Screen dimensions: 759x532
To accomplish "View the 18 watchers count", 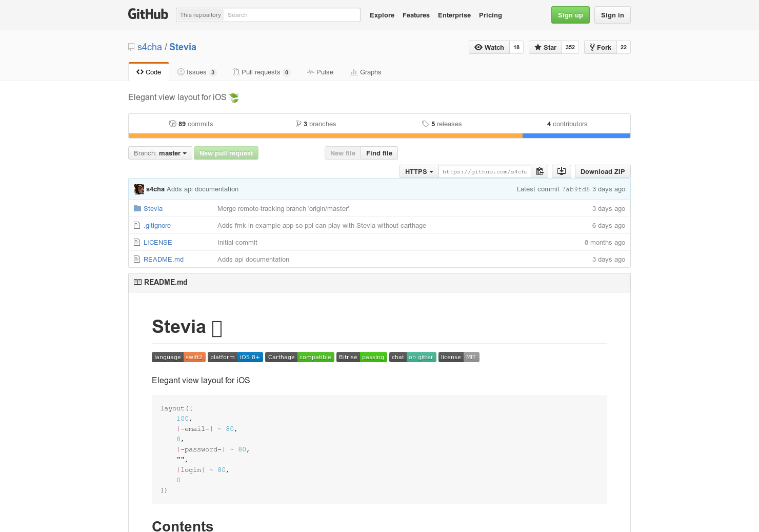I will click(x=516, y=47).
